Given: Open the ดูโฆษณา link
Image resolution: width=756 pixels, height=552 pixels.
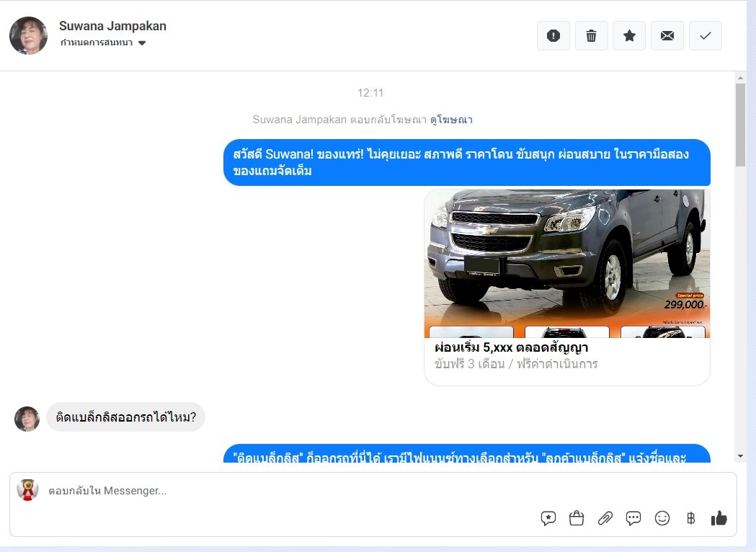Looking at the screenshot, I should pyautogui.click(x=451, y=120).
